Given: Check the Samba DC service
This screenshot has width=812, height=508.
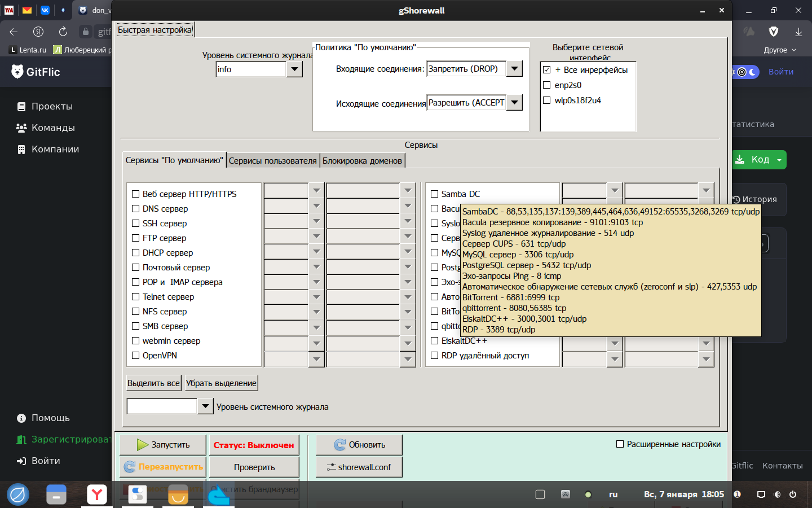Looking at the screenshot, I should (434, 194).
